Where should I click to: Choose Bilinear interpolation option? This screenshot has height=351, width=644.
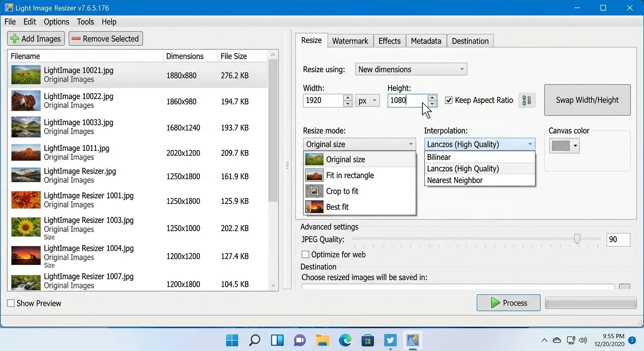coord(480,157)
